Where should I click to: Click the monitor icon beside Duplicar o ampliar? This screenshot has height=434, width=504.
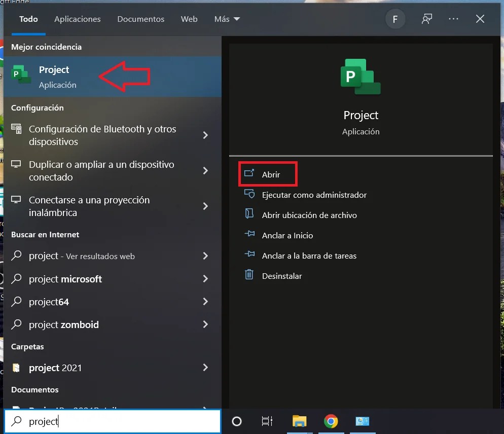(x=16, y=164)
